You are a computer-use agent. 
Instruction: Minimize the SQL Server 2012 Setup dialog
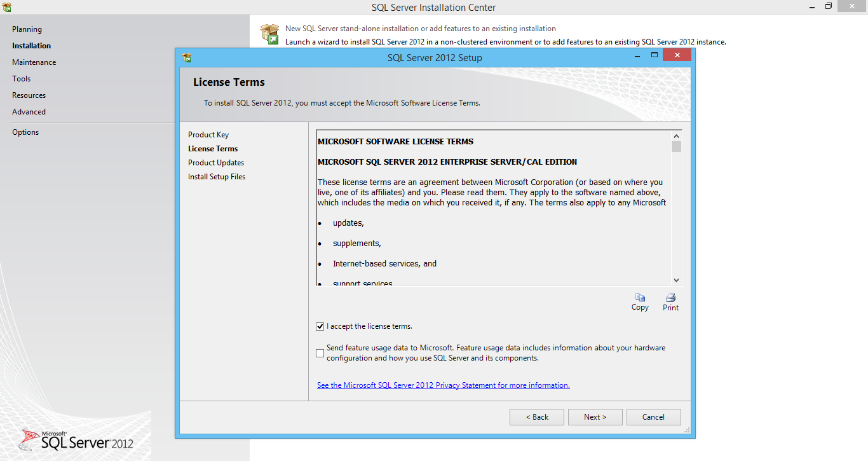637,56
